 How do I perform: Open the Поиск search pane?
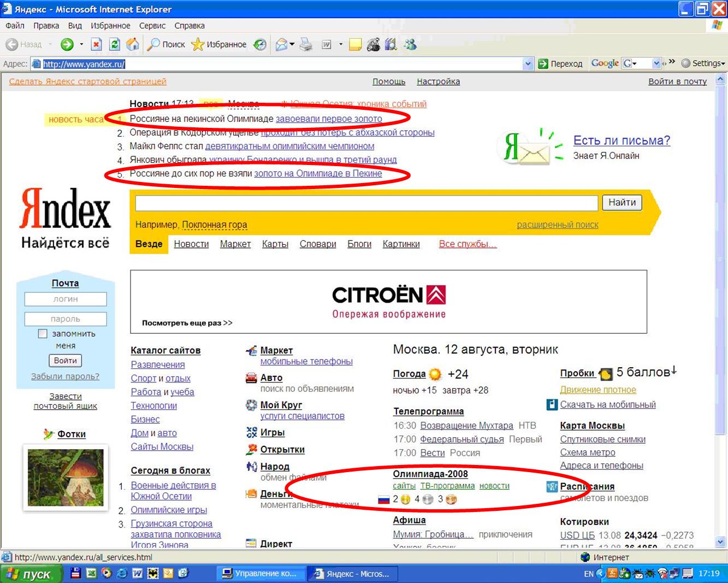point(167,45)
